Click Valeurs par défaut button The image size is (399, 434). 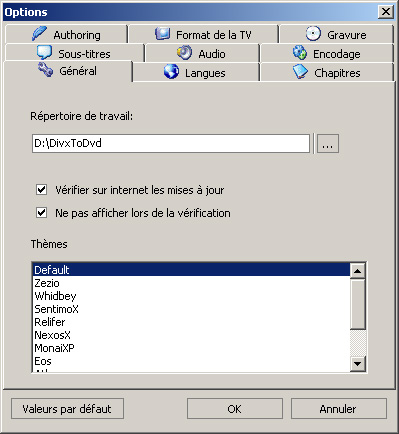(67, 409)
